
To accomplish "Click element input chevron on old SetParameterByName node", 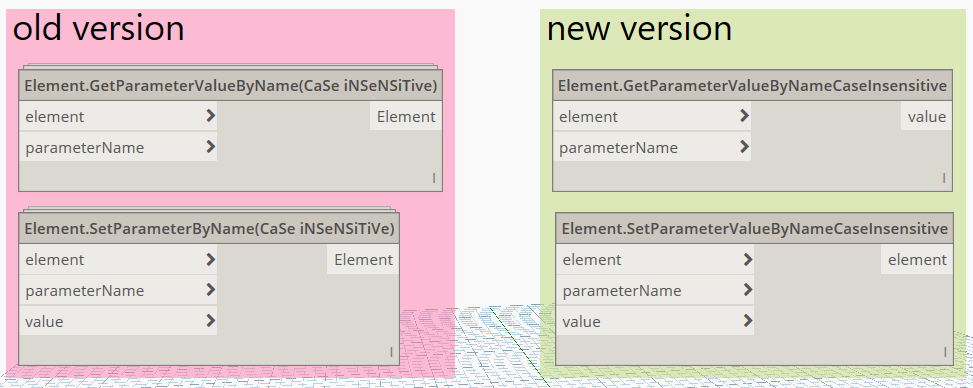I will coord(210,258).
